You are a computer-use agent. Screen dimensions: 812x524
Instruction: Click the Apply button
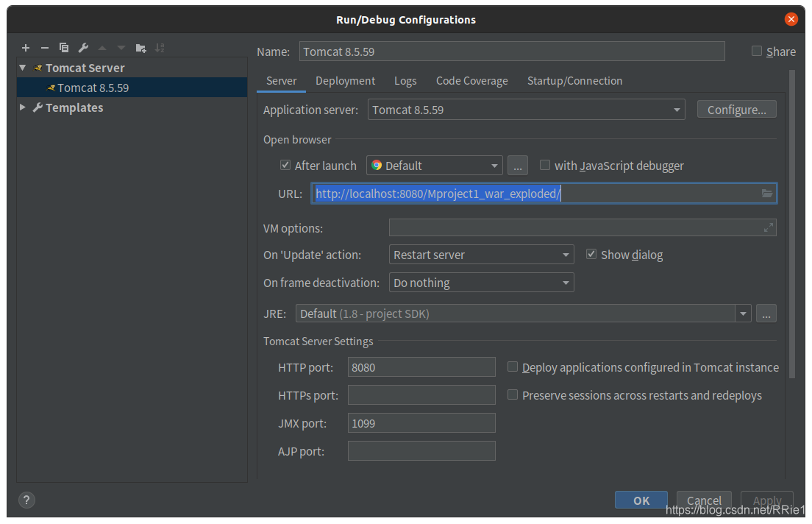point(767,500)
